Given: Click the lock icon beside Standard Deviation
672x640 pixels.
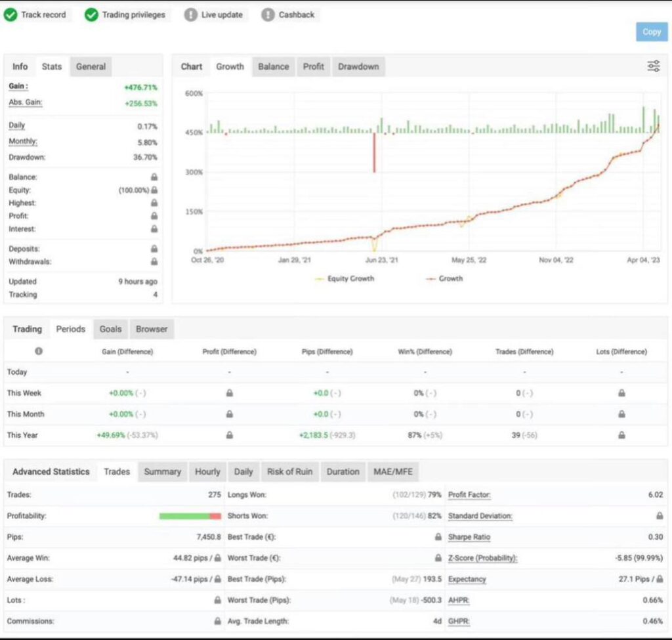Looking at the screenshot, I should (660, 516).
